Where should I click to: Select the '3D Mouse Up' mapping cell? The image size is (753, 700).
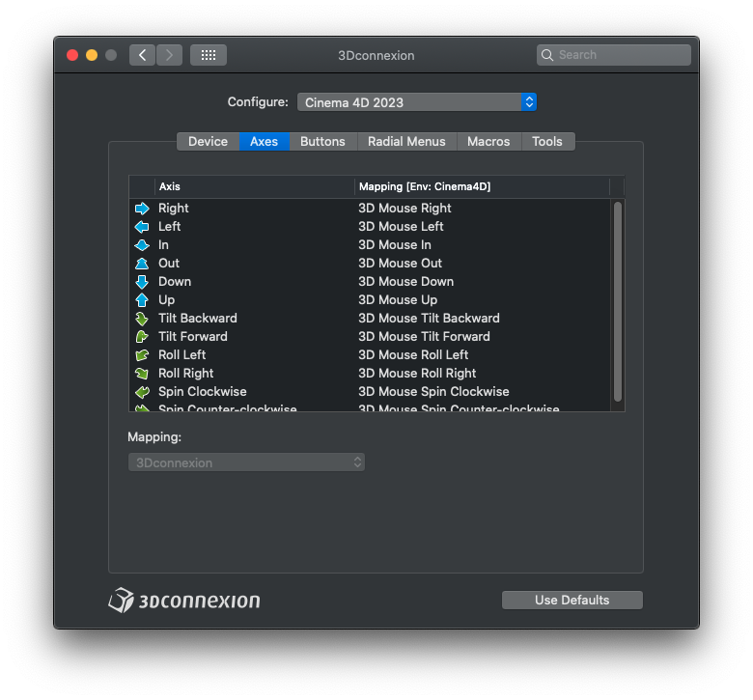tap(398, 300)
